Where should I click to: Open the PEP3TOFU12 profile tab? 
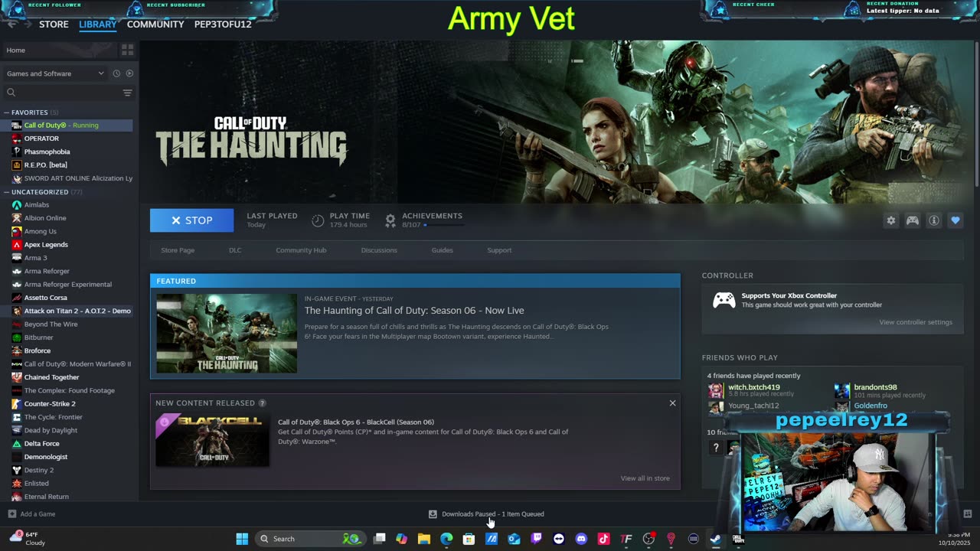(x=223, y=24)
